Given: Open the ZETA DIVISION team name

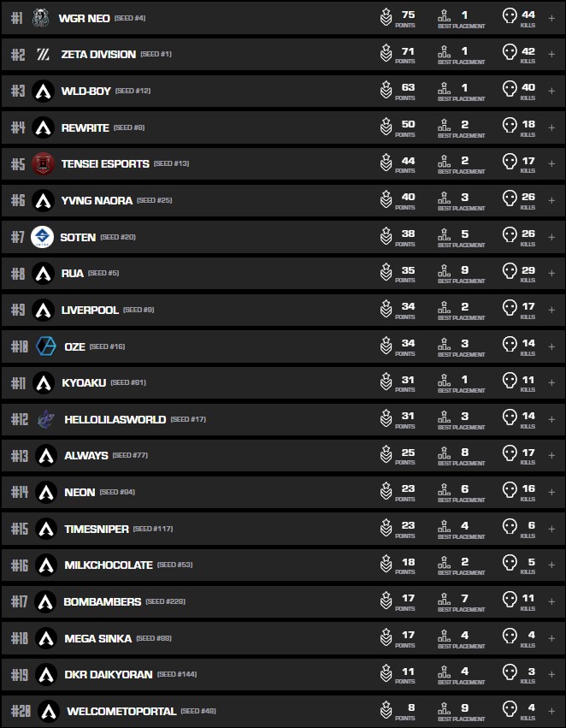Looking at the screenshot, I should 98,55.
